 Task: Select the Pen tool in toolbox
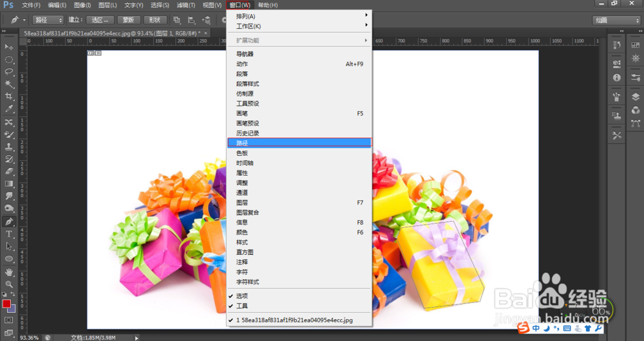coord(8,221)
